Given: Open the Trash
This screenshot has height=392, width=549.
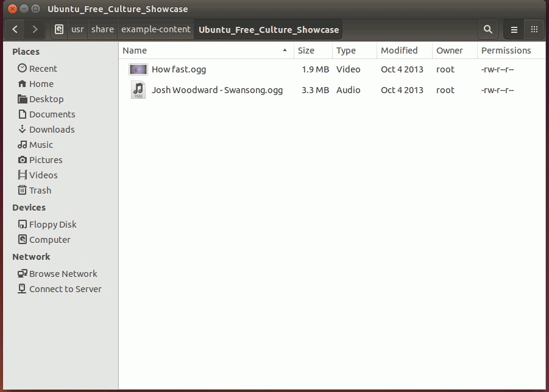Looking at the screenshot, I should click(x=39, y=190).
